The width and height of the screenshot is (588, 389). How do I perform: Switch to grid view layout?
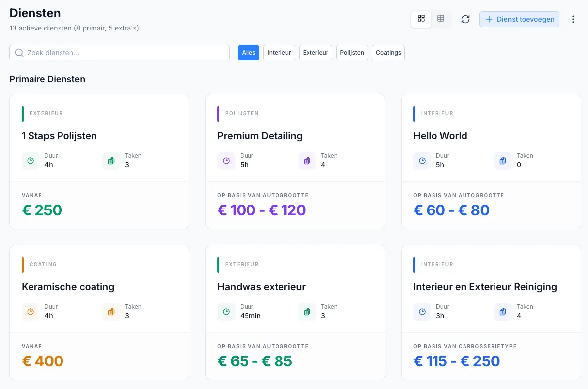click(421, 19)
